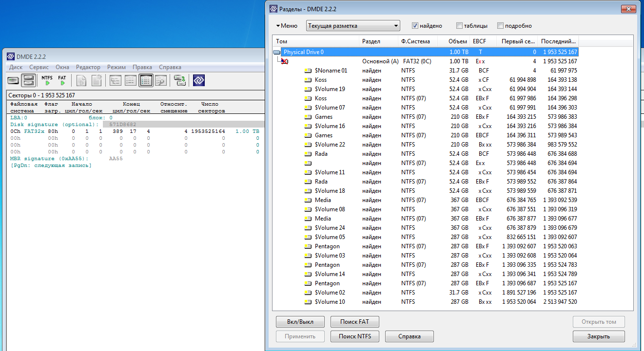Screen dimensions: 644x351
Task: Click the new file toolbar icon with sparkle
Action: [x=97, y=80]
